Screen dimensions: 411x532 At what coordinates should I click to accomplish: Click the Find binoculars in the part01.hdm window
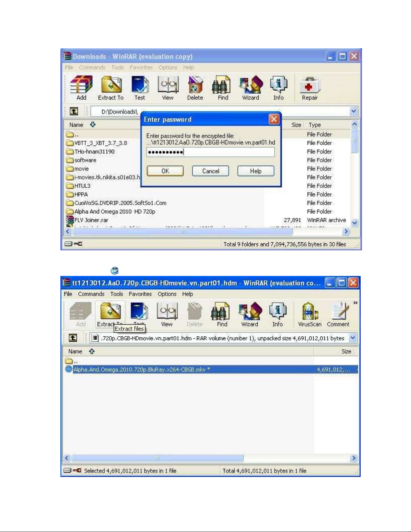coord(222,315)
